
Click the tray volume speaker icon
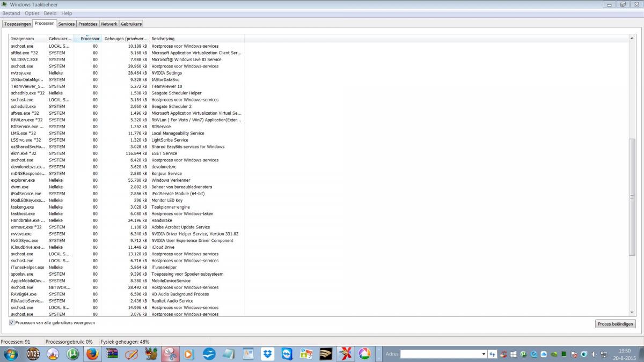click(594, 354)
